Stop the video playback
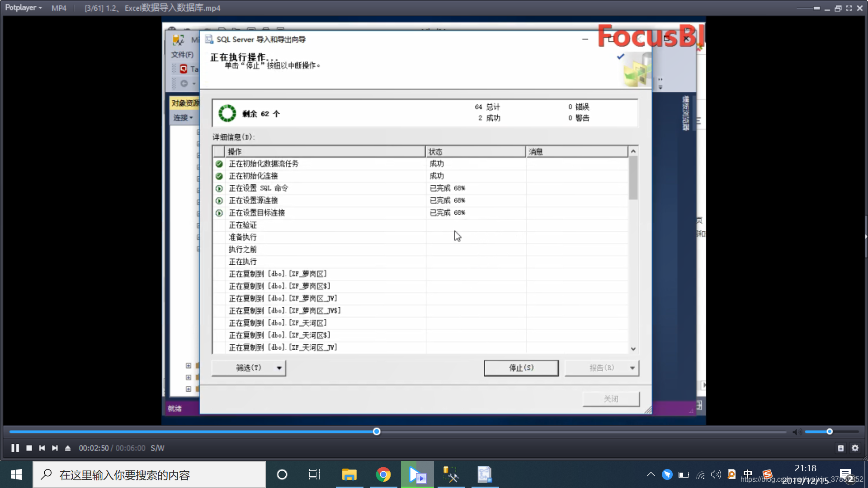868x488 pixels. pos(29,448)
